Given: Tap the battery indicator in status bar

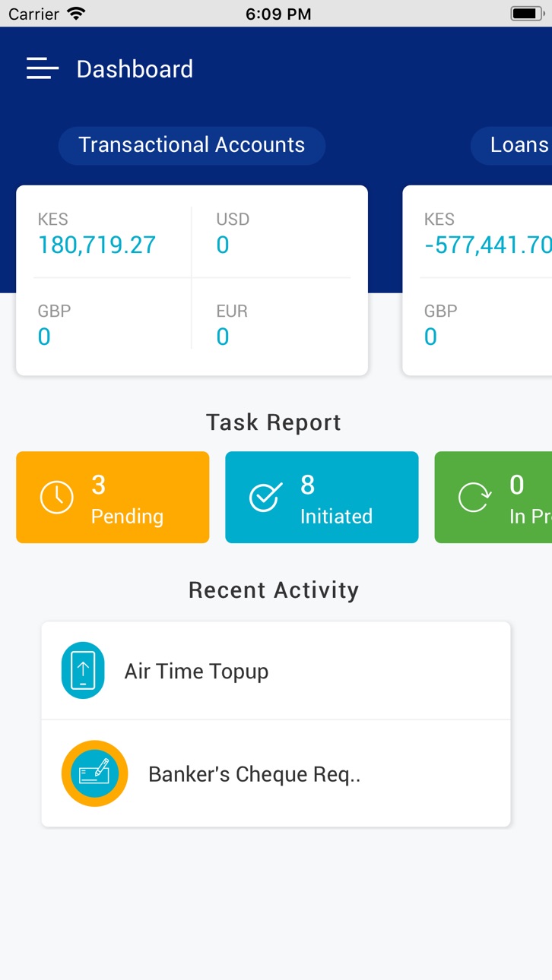Looking at the screenshot, I should click(x=526, y=14).
